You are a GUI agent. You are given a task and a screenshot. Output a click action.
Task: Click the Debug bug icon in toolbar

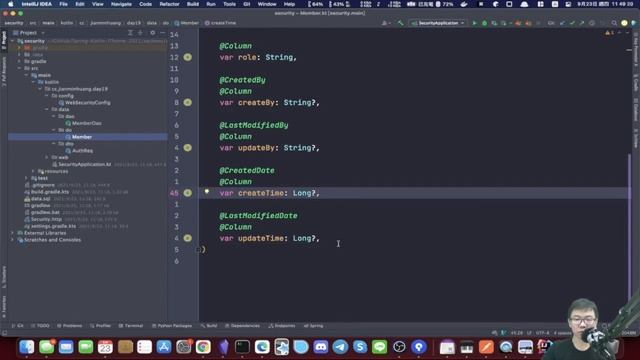click(x=484, y=23)
